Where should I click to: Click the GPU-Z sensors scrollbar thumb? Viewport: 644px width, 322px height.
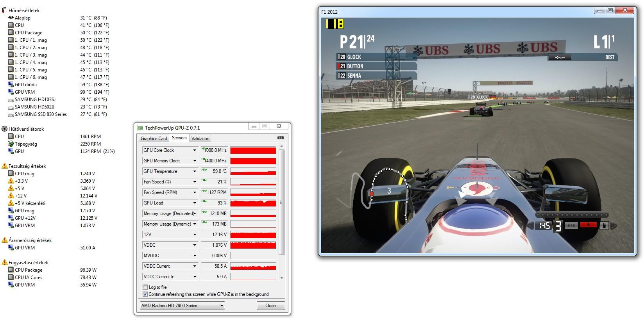click(282, 202)
